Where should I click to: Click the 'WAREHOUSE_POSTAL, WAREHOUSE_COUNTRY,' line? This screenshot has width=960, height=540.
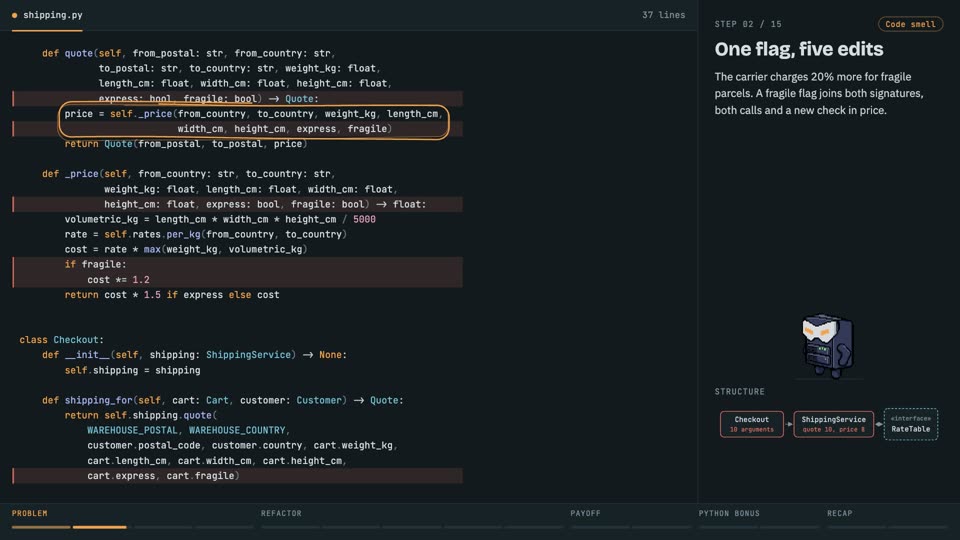[189, 430]
